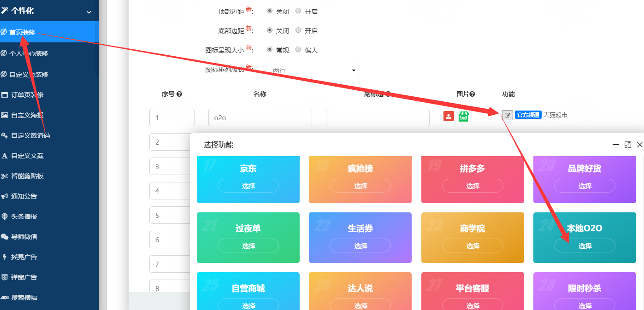Set 顶部边距 to 开启
Image resolution: width=644 pixels, height=310 pixels.
click(x=298, y=11)
